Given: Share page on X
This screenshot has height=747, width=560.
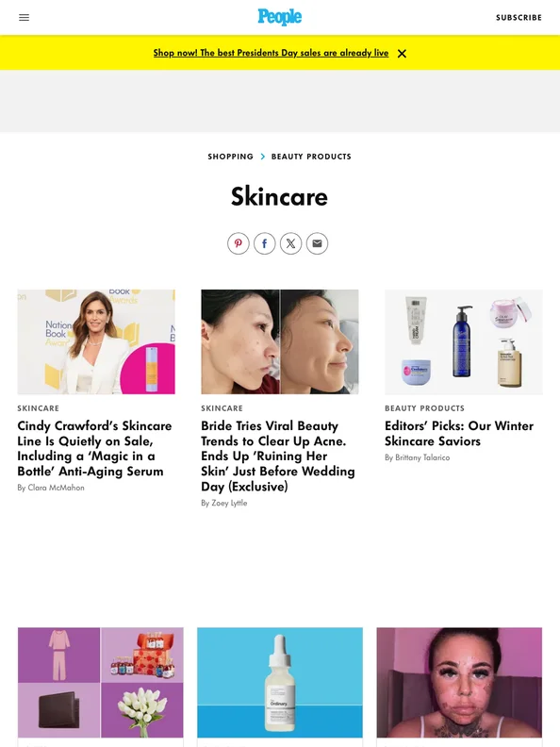Looking at the screenshot, I should point(290,243).
